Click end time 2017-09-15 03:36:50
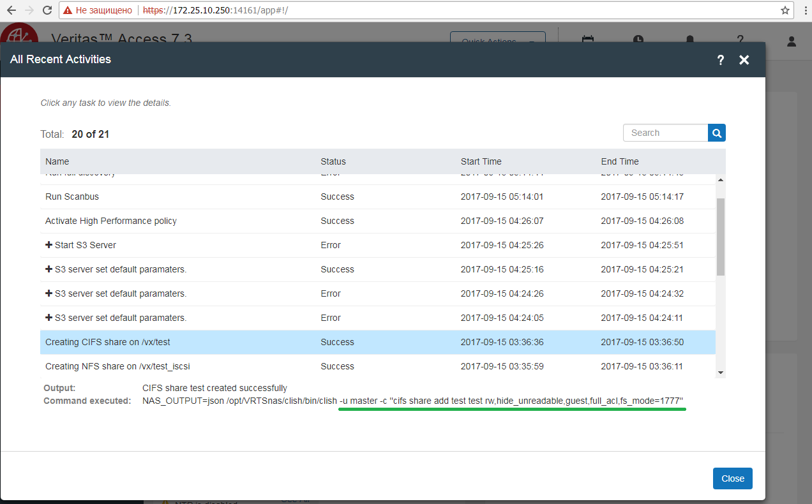812x504 pixels. coord(642,342)
